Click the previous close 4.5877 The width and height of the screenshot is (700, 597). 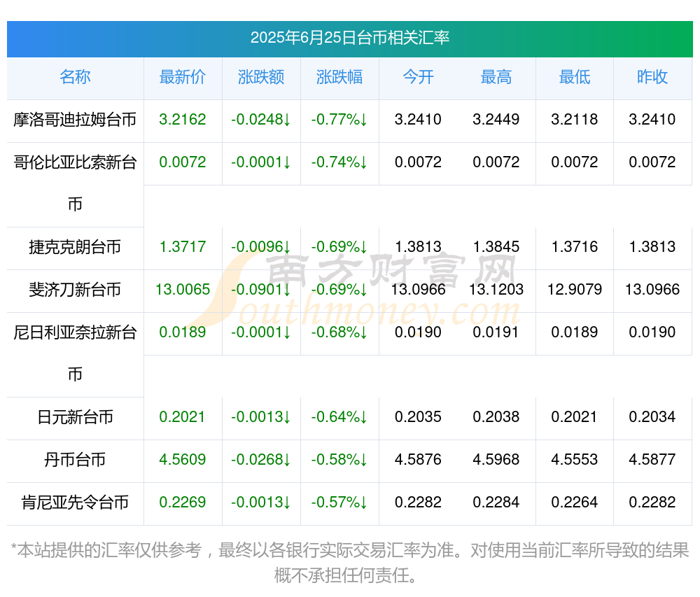coord(652,460)
